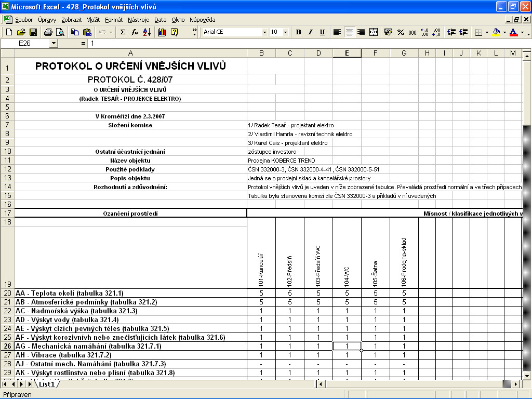Save the workbook with the floppy icon
532x399 pixels.
33,32
